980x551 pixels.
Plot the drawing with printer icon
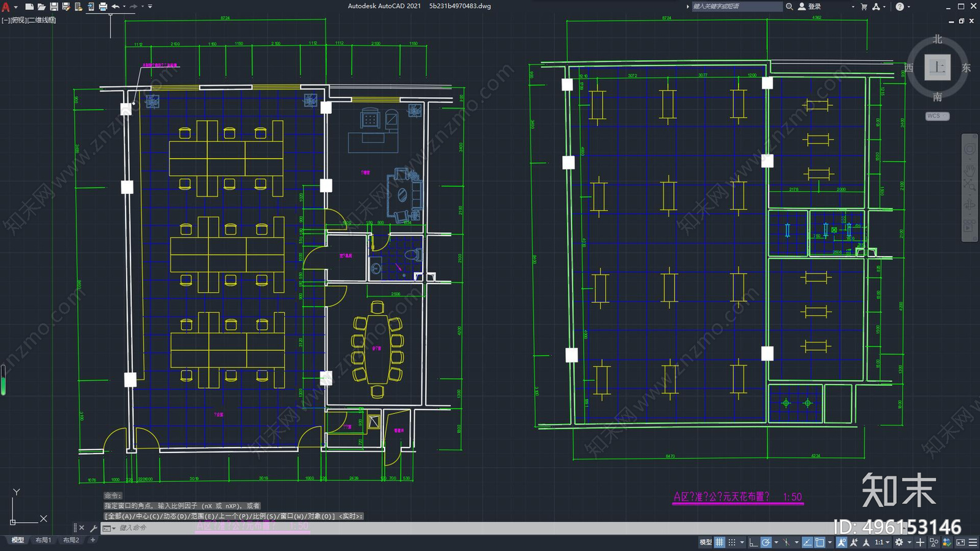pos(103,7)
